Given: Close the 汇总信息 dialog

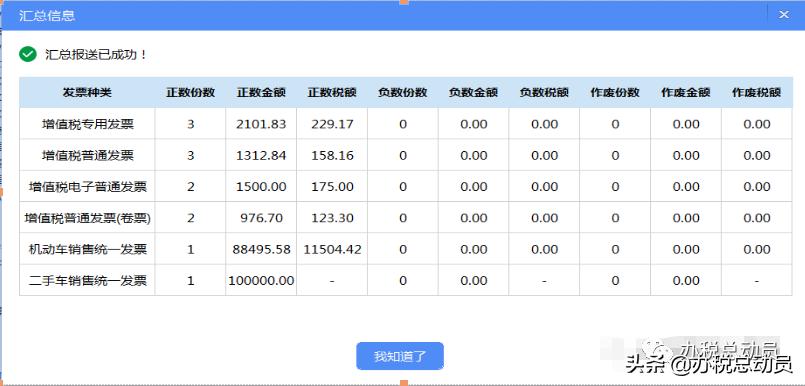Looking at the screenshot, I should click(783, 15).
